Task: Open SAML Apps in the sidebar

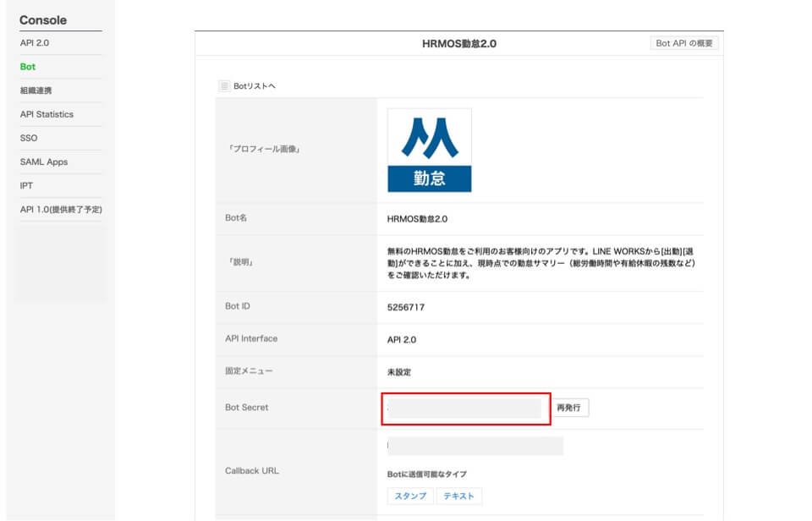Action: (44, 162)
